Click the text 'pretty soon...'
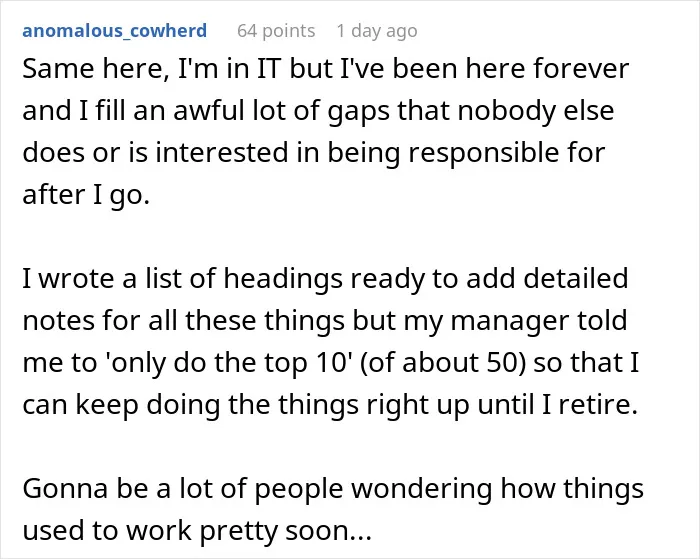The image size is (700, 559). click(x=286, y=530)
